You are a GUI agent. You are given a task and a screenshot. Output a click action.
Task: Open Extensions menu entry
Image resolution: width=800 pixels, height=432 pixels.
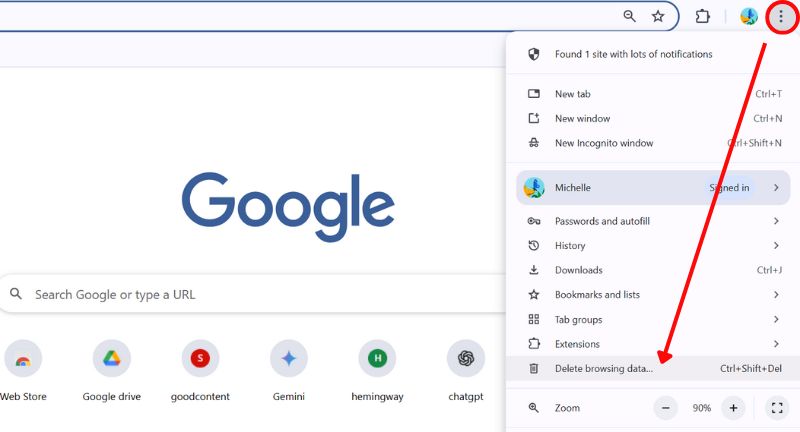(x=653, y=344)
